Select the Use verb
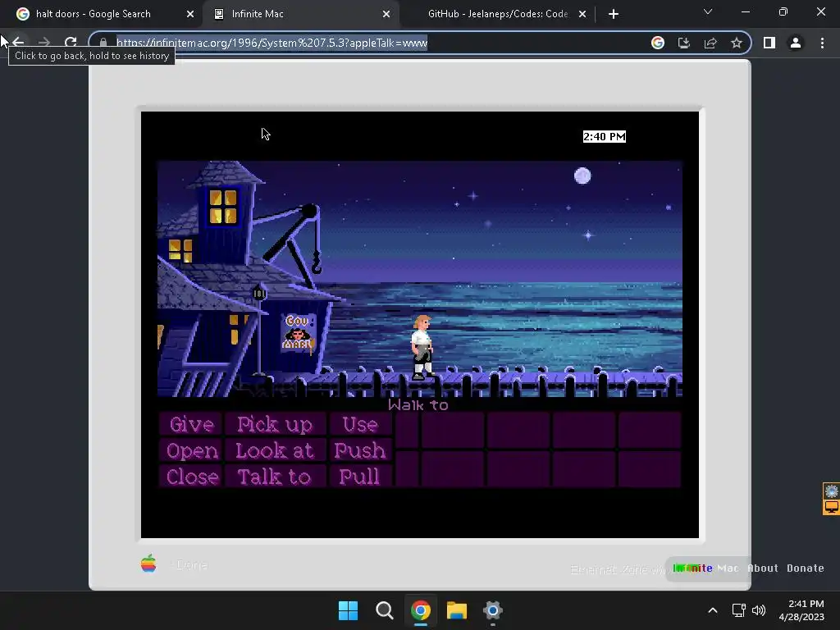The height and width of the screenshot is (630, 840). click(x=361, y=424)
